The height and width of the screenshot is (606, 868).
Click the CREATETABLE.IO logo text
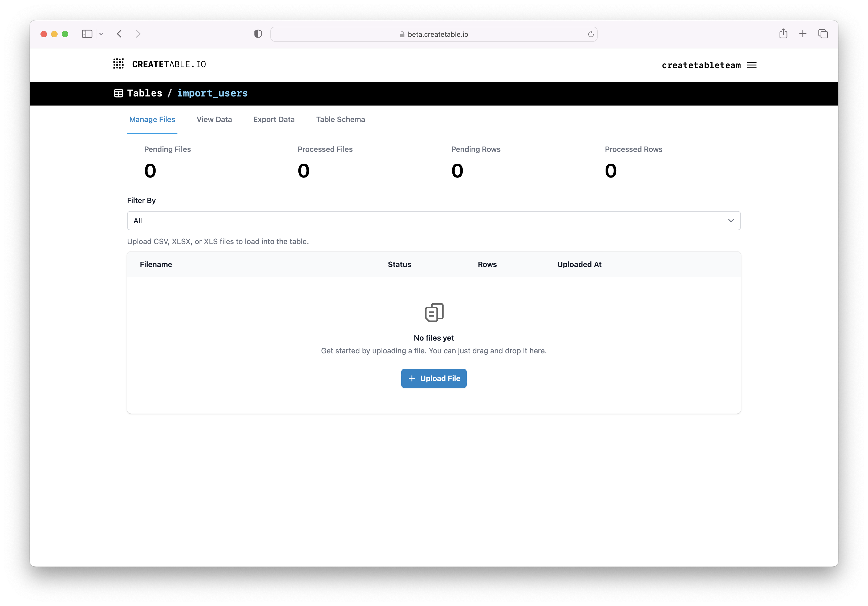pyautogui.click(x=169, y=64)
